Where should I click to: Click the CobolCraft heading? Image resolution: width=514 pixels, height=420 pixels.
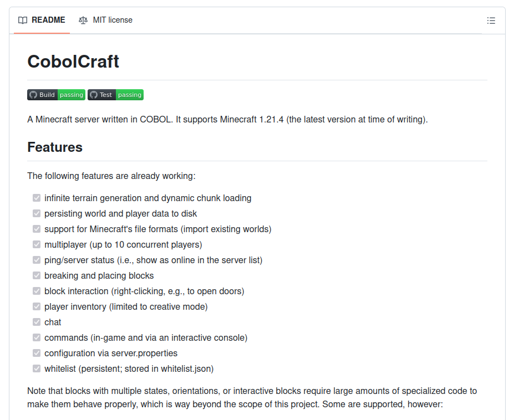73,62
